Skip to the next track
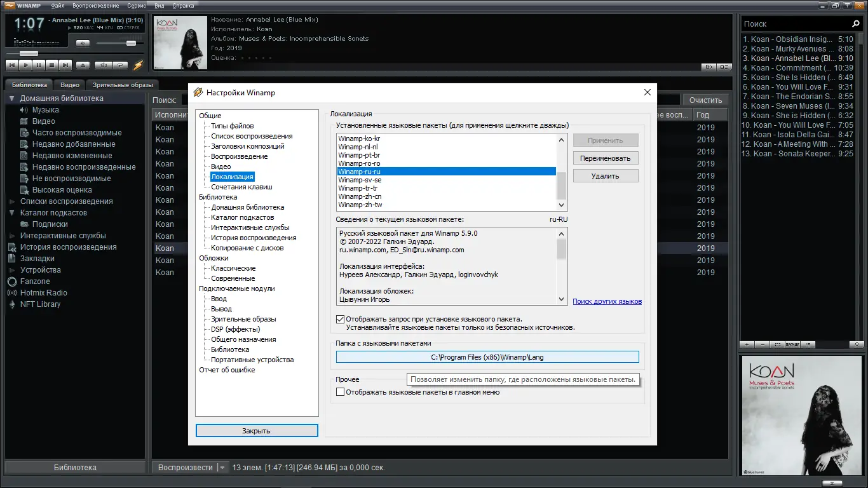The width and height of the screenshot is (868, 488). [65, 65]
